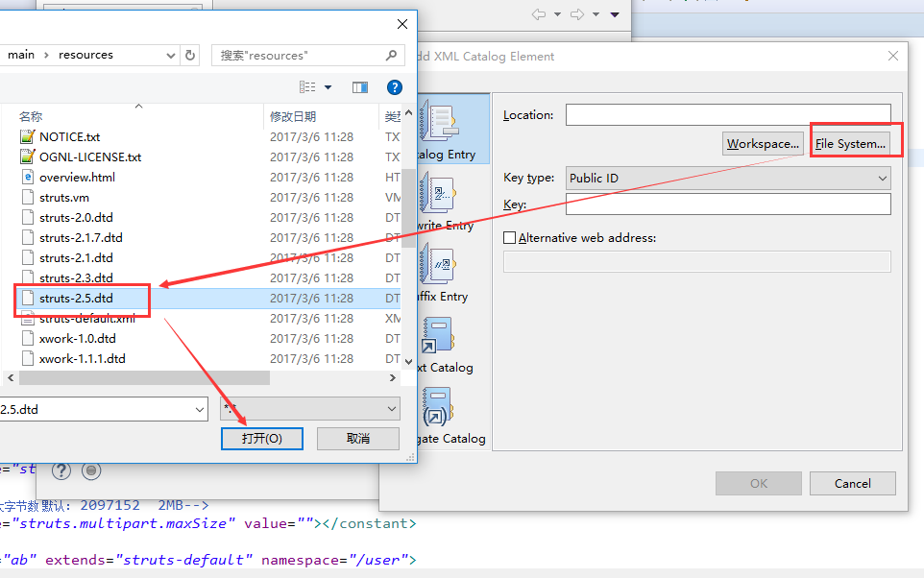Click the back navigation arrow in Eclipse
This screenshot has height=578, width=924.
pyautogui.click(x=538, y=14)
